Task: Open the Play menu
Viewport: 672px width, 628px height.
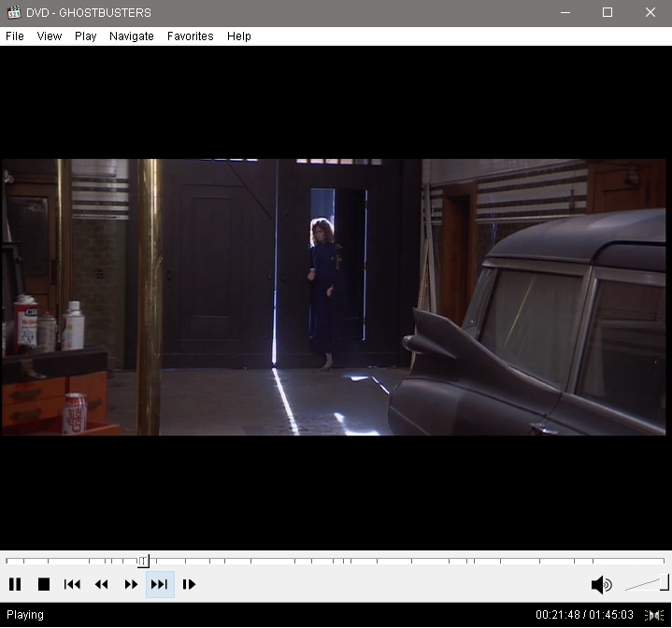Action: (86, 36)
